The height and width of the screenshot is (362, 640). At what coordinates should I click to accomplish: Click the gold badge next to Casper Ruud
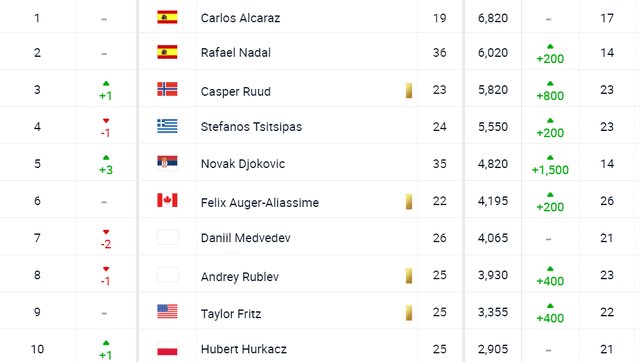click(x=409, y=91)
